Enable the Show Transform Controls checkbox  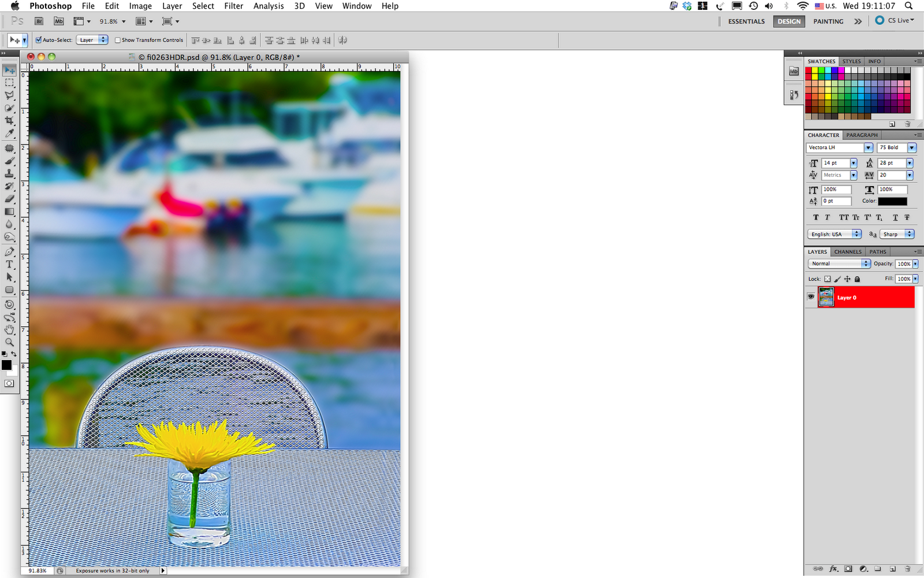[x=117, y=40]
